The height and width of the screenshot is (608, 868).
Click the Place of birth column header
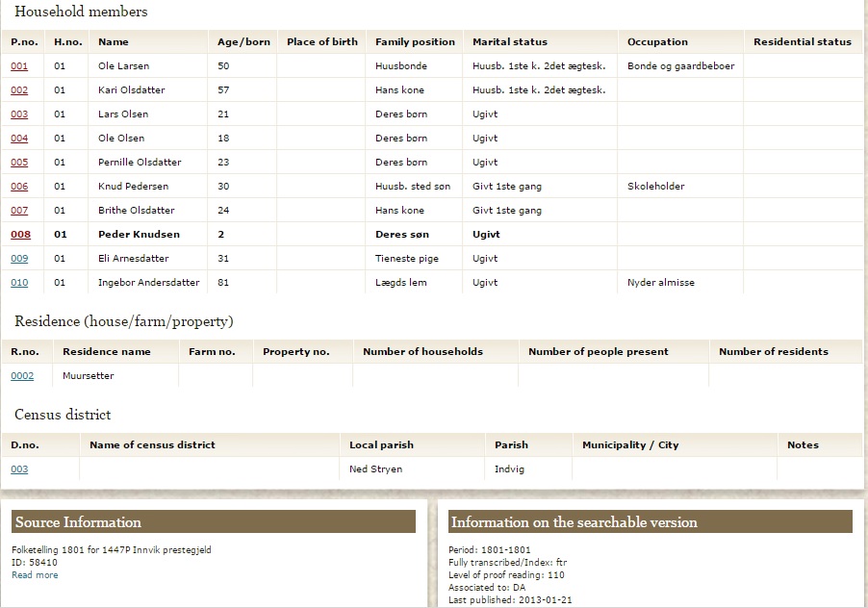(322, 42)
